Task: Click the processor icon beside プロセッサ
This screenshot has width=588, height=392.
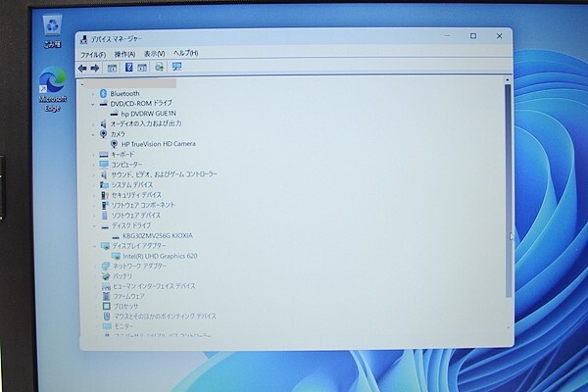Action: 107,306
